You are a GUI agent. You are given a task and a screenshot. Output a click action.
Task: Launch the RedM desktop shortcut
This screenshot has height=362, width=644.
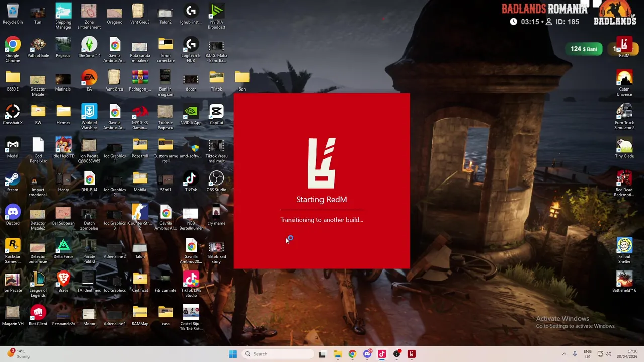point(624,47)
